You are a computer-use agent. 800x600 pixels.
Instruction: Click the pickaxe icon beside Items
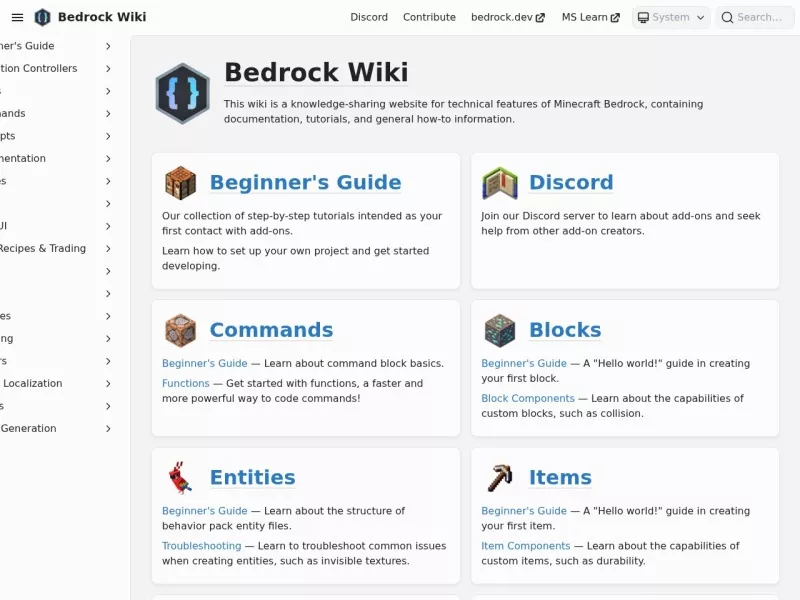pos(499,478)
